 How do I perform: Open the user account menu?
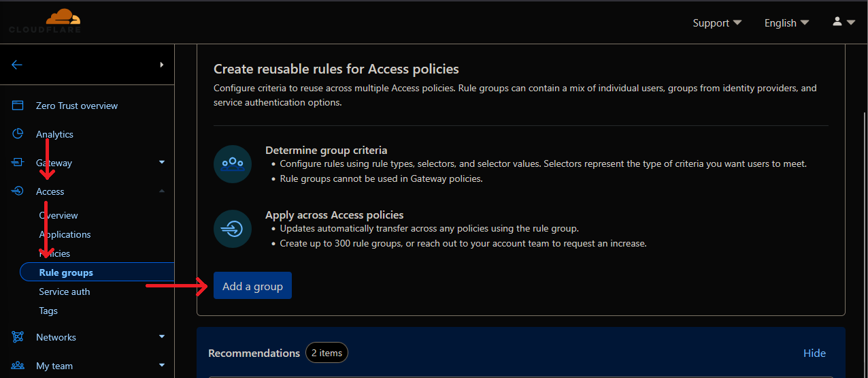click(x=844, y=22)
